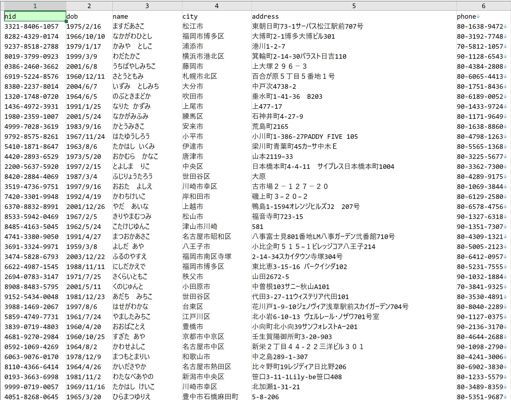Select city cell 横浜市港北区
511x400 pixels.
point(216,56)
